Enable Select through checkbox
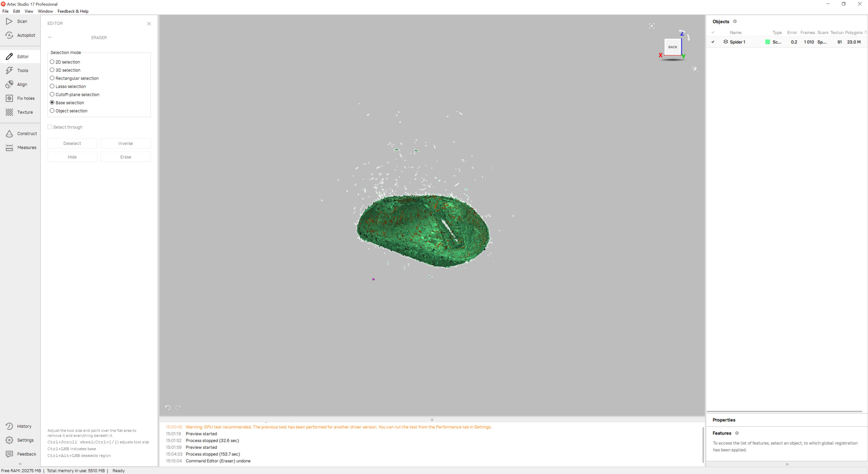The height and width of the screenshot is (474, 868). pyautogui.click(x=50, y=127)
